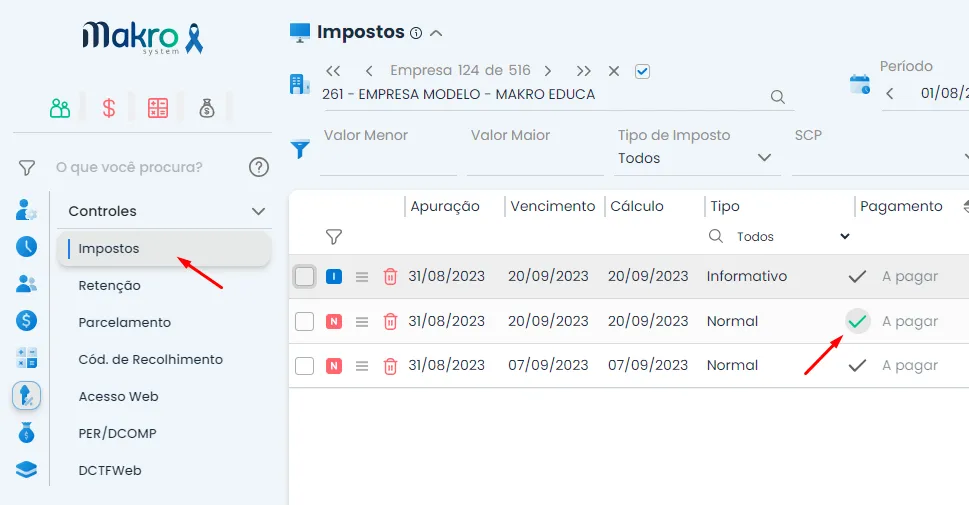Open the blue calculator sidebar icon

click(26, 358)
